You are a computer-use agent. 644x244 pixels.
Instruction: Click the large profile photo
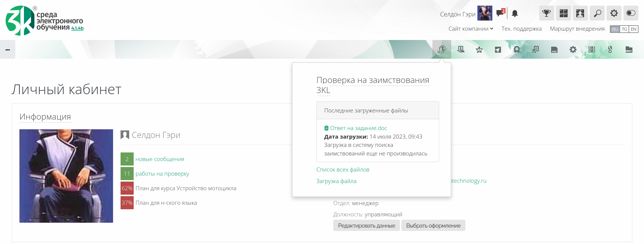pos(66,176)
